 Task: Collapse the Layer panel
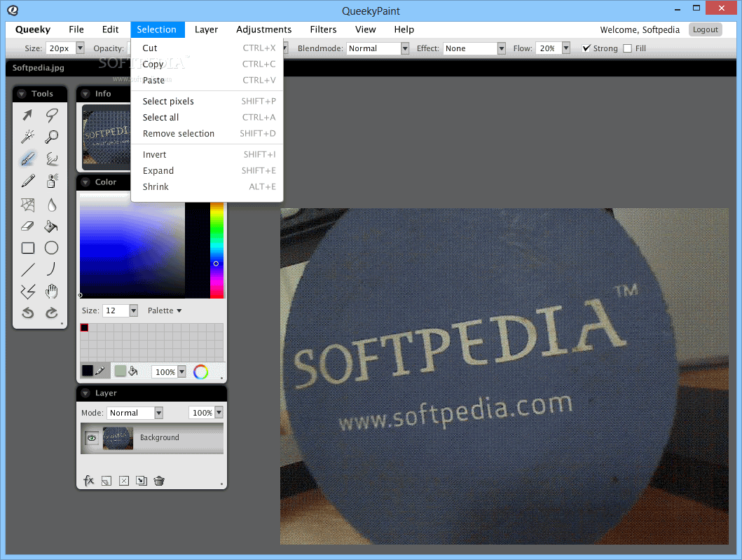click(x=85, y=393)
